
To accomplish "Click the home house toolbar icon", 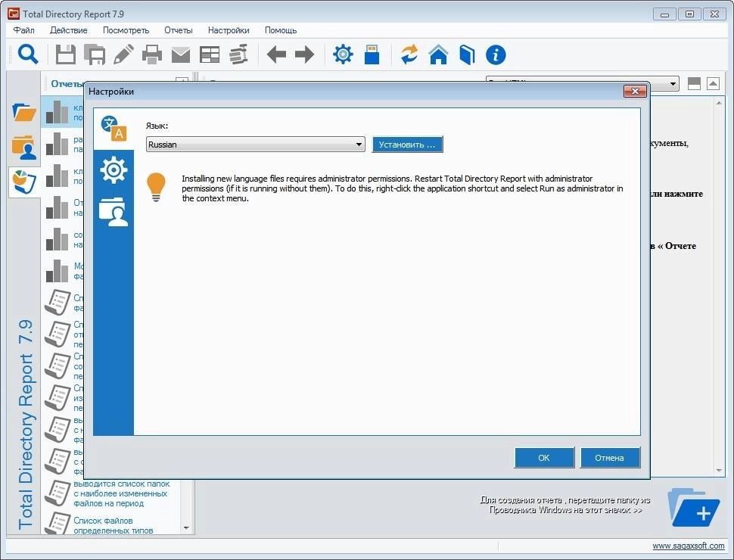I will click(x=438, y=54).
